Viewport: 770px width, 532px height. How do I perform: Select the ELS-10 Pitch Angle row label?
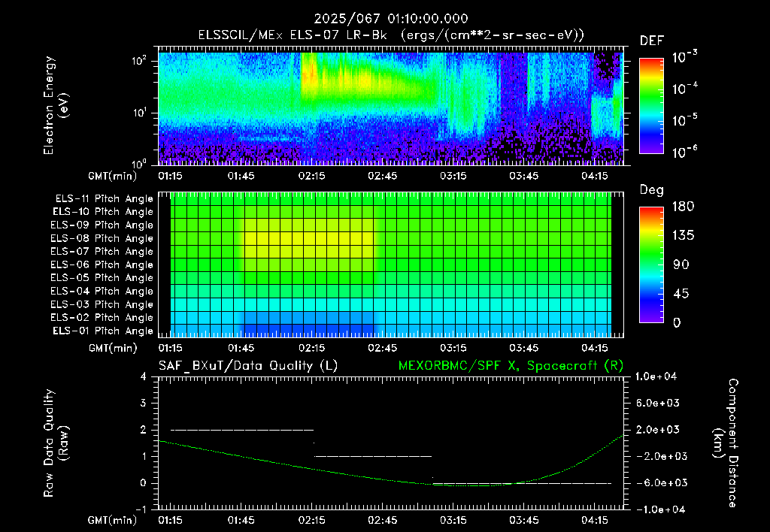(103, 212)
